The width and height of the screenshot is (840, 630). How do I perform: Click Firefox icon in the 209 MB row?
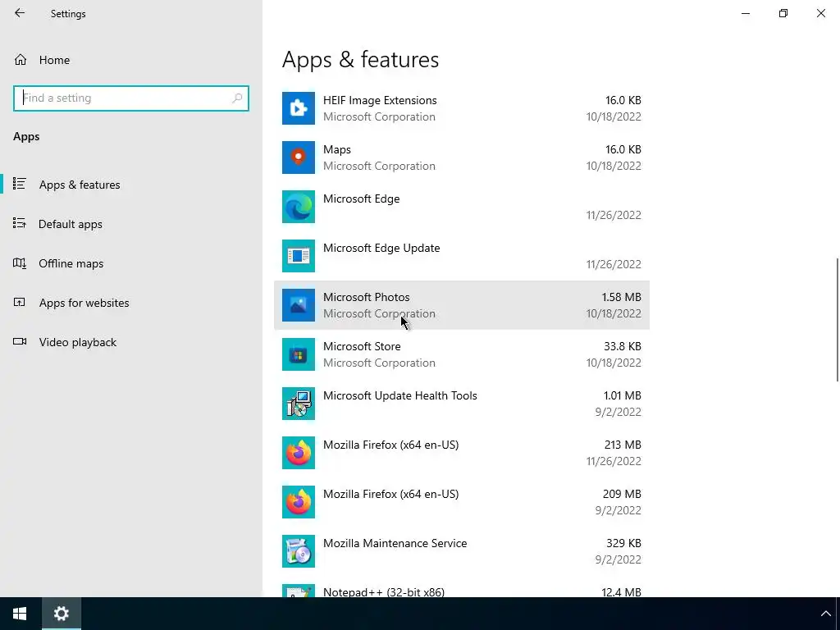tap(299, 503)
